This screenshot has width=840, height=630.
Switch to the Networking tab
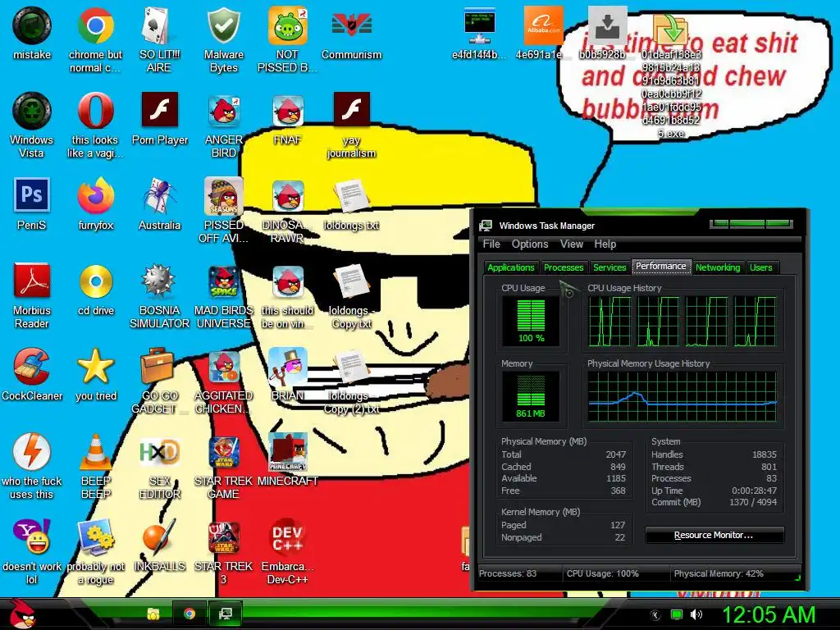coord(717,267)
